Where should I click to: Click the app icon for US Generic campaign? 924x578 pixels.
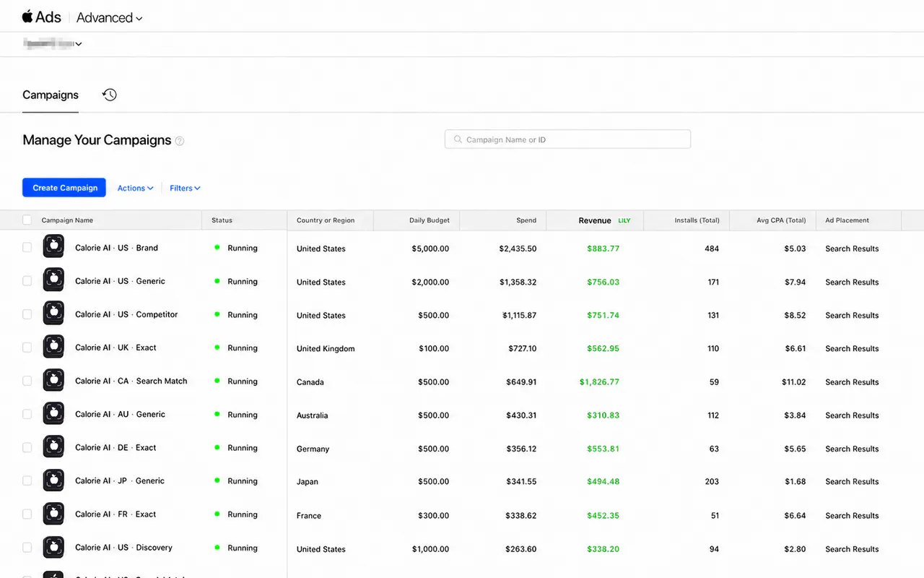53,280
